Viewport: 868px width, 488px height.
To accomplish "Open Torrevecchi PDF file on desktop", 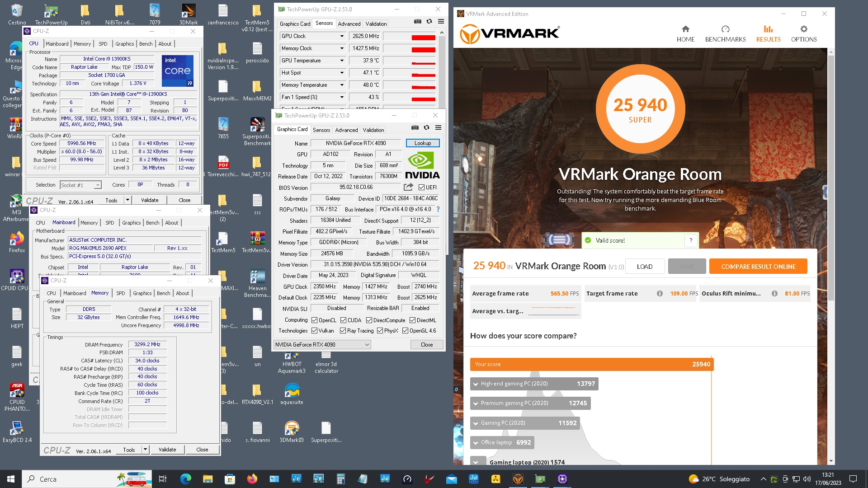I will [223, 166].
